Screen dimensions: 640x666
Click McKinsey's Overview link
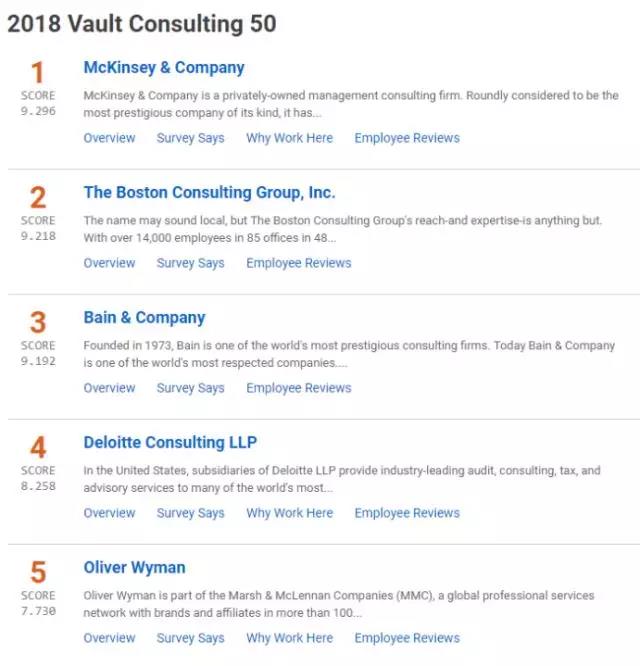click(x=109, y=138)
